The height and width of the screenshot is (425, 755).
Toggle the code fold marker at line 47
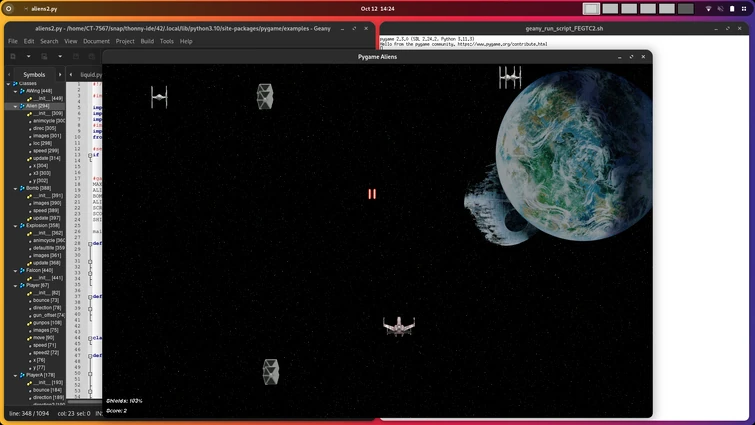[x=90, y=356]
